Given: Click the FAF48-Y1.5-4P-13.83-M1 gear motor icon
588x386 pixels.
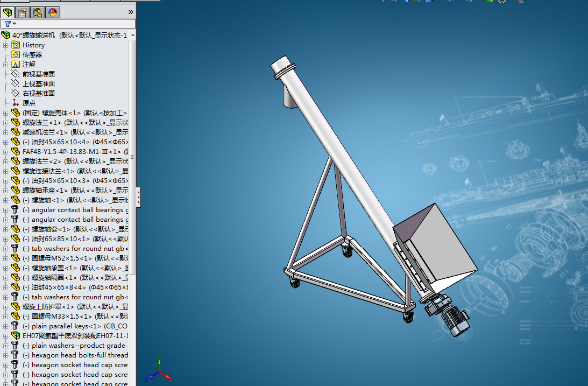Looking at the screenshot, I should (x=16, y=152).
